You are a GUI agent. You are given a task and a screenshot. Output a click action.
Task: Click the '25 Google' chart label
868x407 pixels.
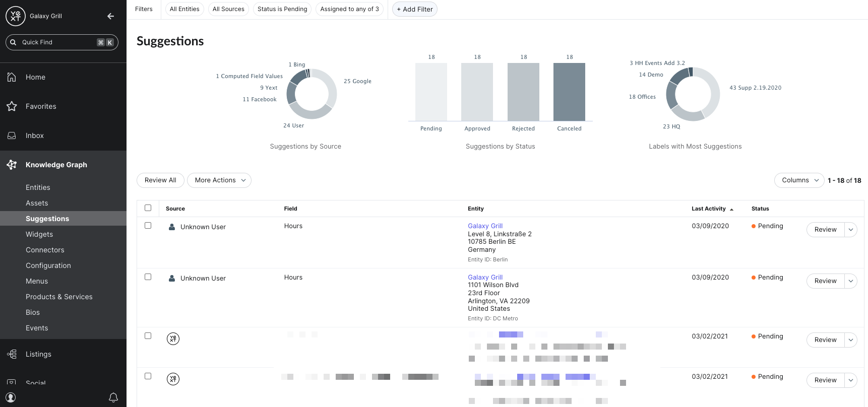coord(357,81)
